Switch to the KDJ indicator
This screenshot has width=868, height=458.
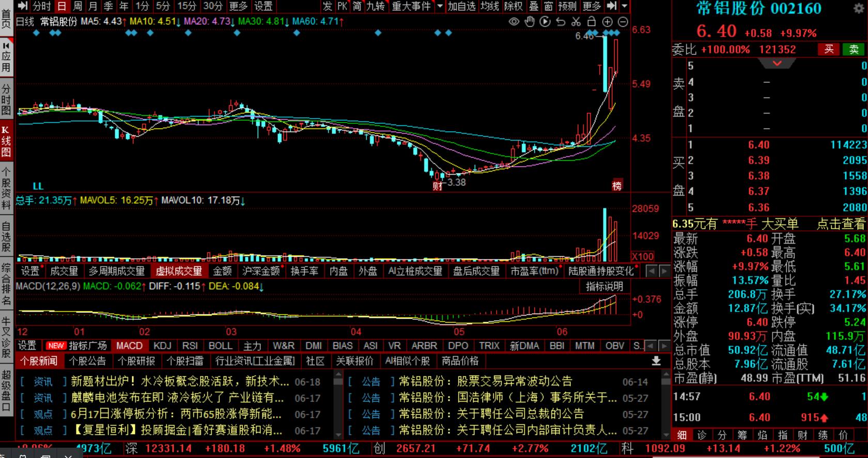(x=162, y=346)
